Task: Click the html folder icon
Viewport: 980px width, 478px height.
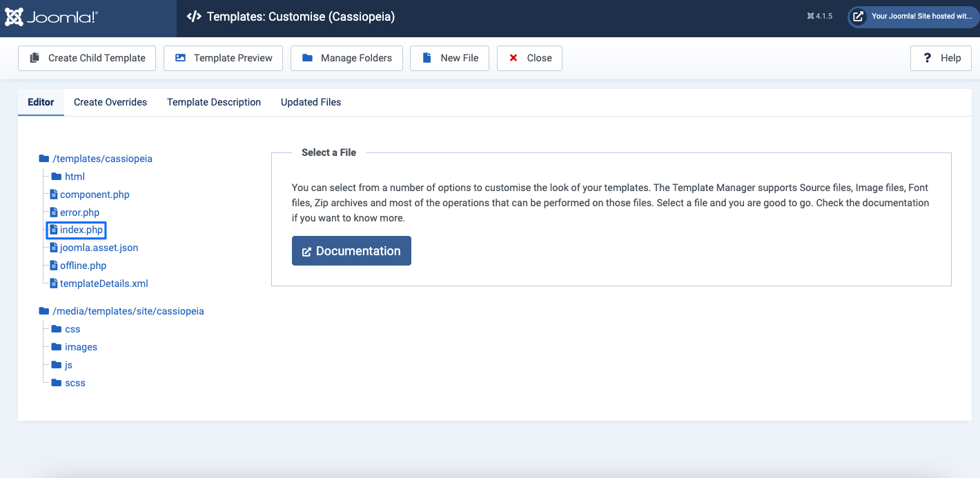Action: coord(57,177)
